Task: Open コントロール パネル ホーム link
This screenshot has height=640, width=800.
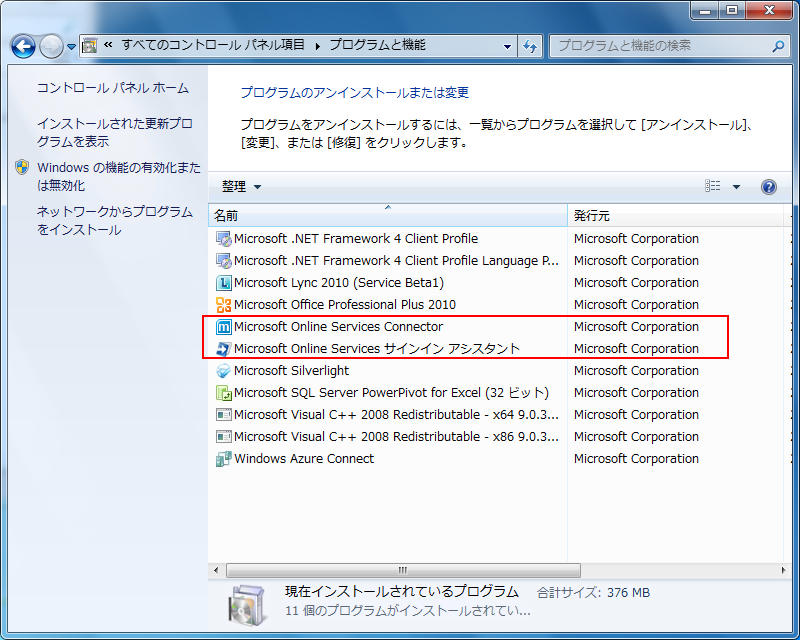Action: 113,88
